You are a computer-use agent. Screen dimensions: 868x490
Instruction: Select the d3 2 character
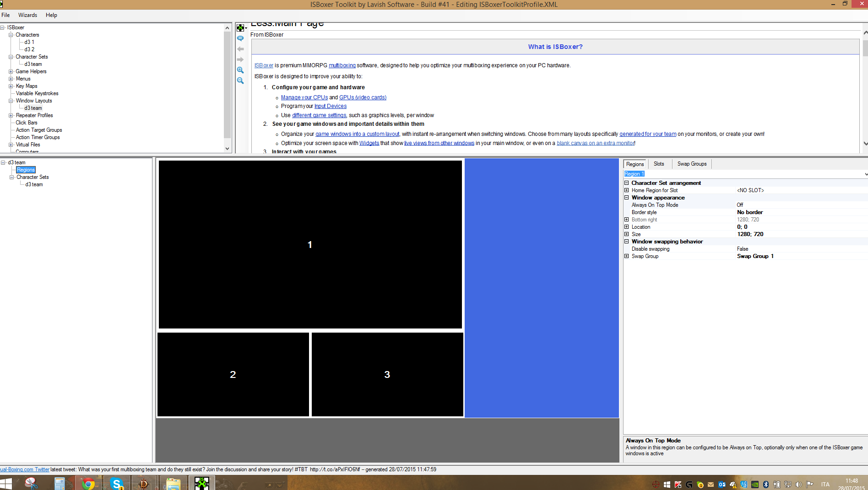29,49
